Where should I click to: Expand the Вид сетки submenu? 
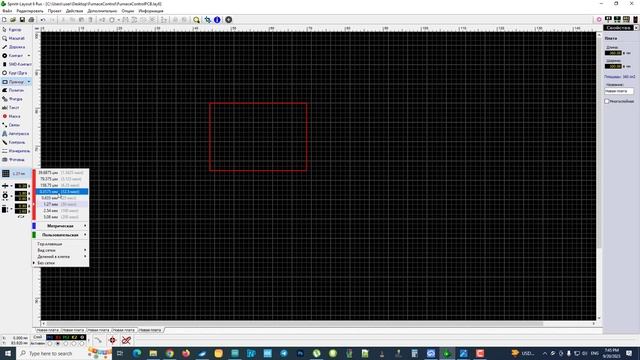click(x=60, y=250)
